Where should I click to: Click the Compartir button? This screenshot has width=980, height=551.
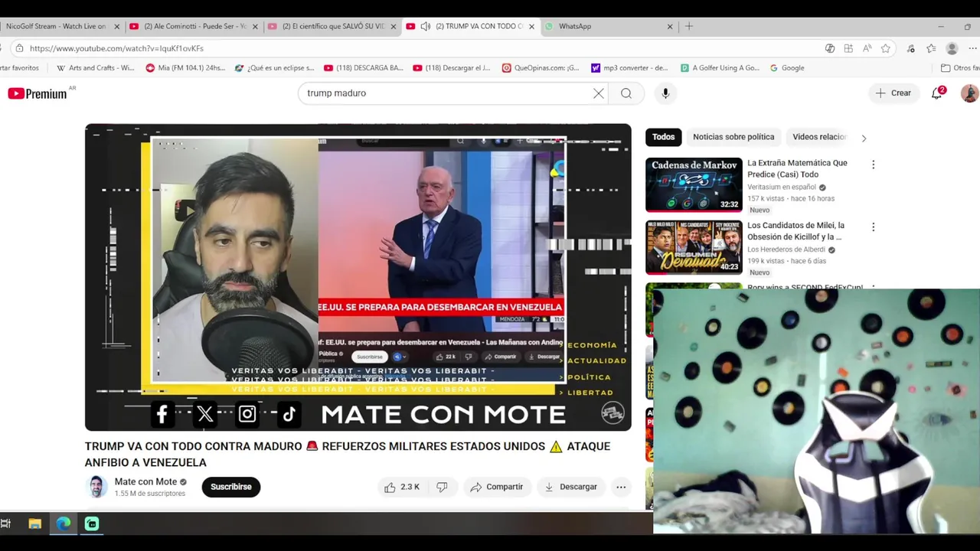[x=497, y=487]
